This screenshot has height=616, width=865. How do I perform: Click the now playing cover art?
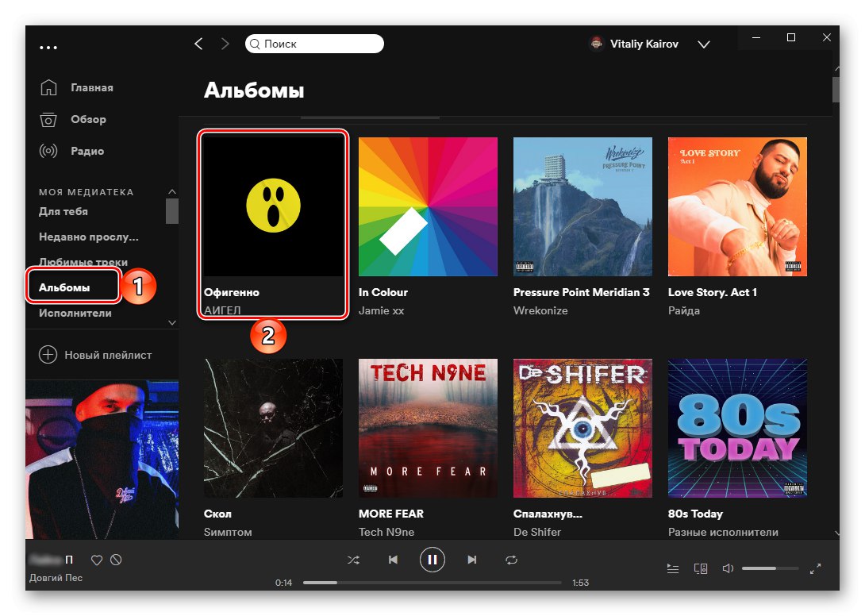(102, 460)
